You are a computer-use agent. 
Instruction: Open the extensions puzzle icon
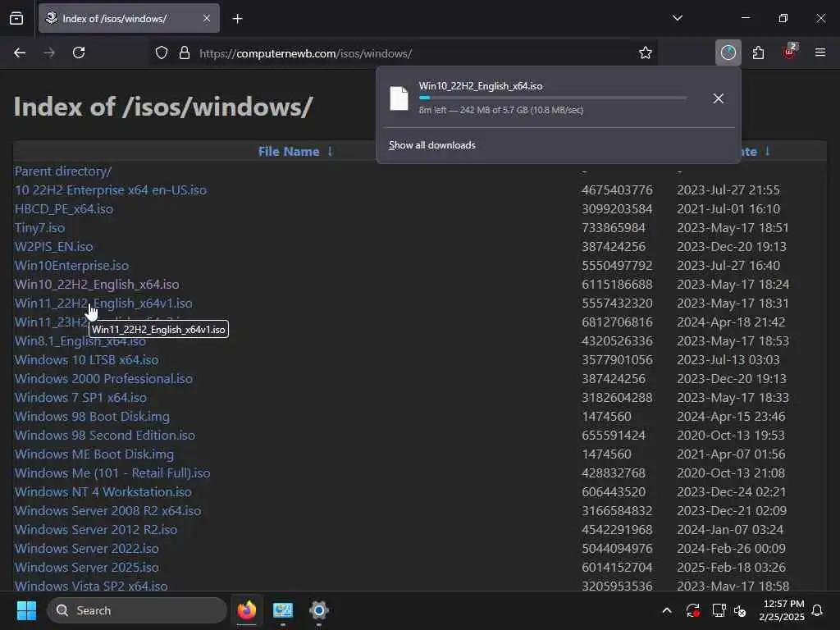pyautogui.click(x=758, y=53)
